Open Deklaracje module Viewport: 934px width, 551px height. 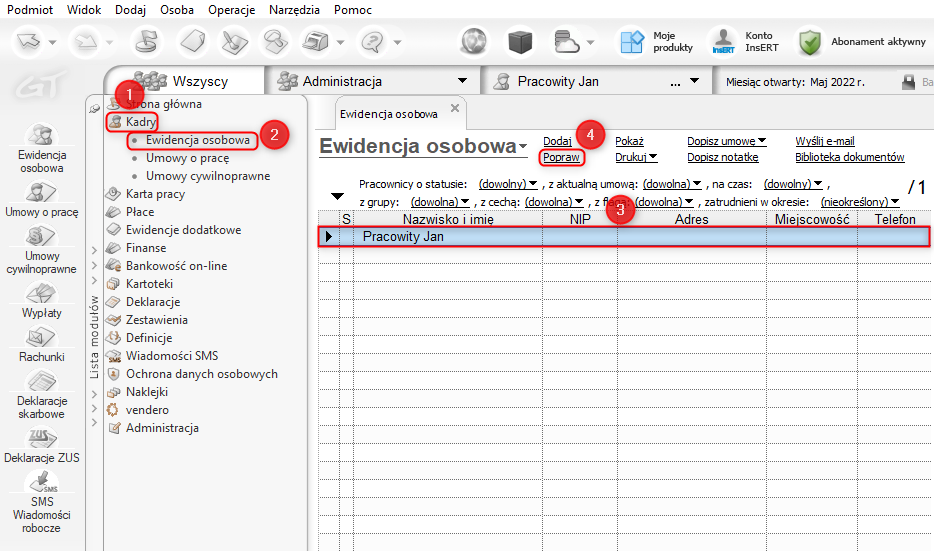tap(152, 302)
